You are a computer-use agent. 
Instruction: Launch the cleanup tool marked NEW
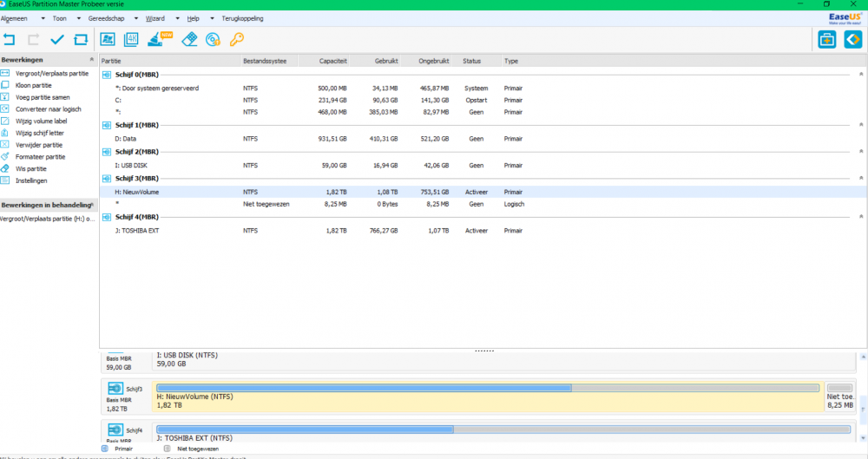coord(157,39)
